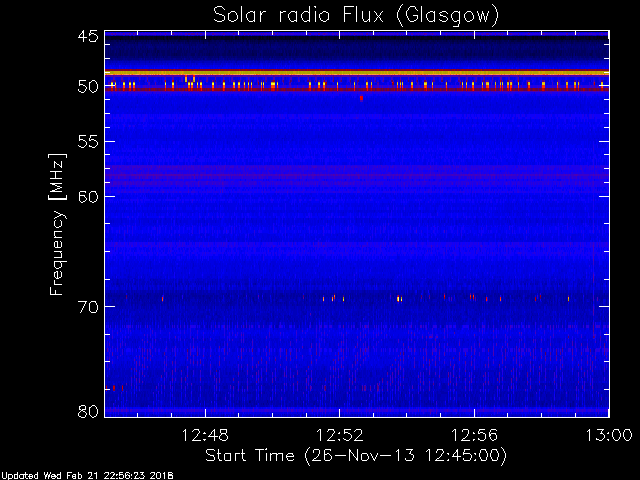
Task: Select the 70 MHz frequency axis label
Action: (x=88, y=307)
